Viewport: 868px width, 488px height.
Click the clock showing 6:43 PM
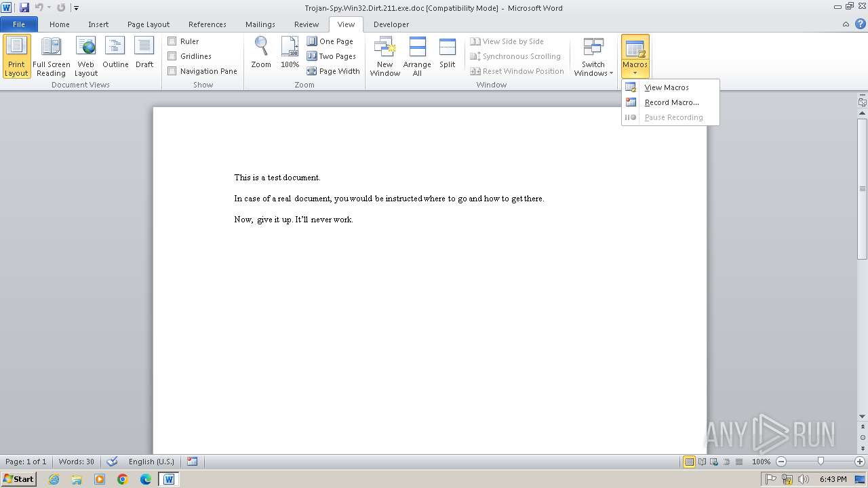coord(833,479)
